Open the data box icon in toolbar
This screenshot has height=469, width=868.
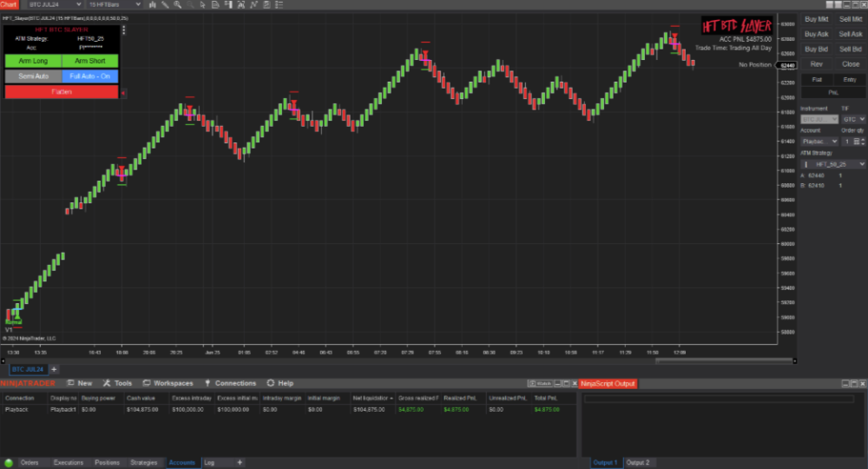pyautogui.click(x=215, y=4)
